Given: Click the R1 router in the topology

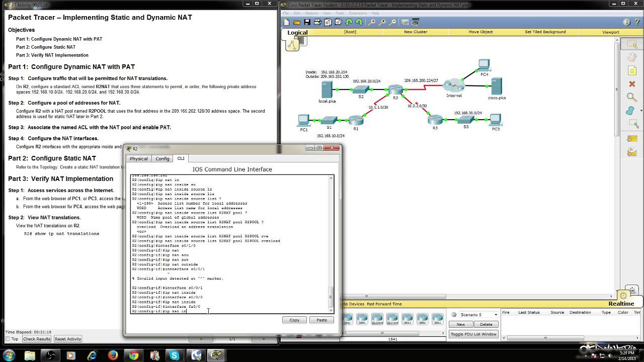Looking at the screenshot, I should pyautogui.click(x=356, y=121).
